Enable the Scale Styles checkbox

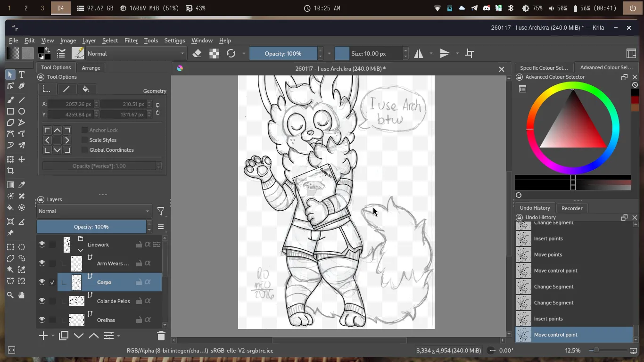point(85,140)
